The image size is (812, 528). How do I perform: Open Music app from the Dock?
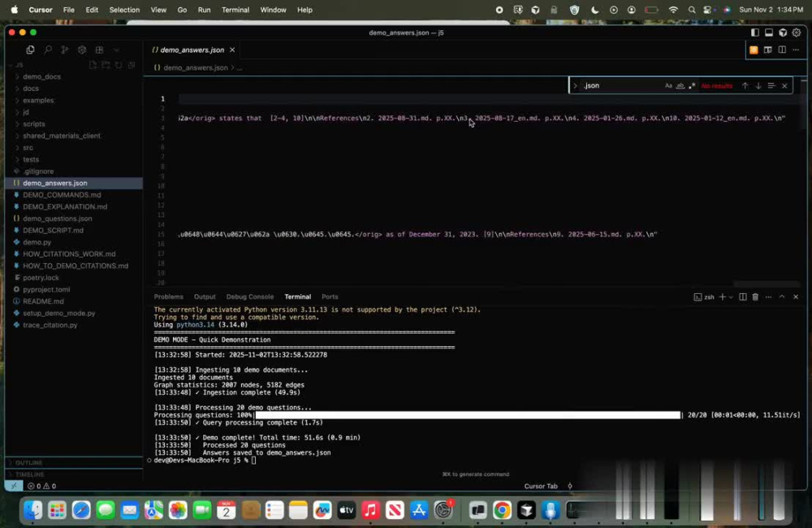pos(370,510)
